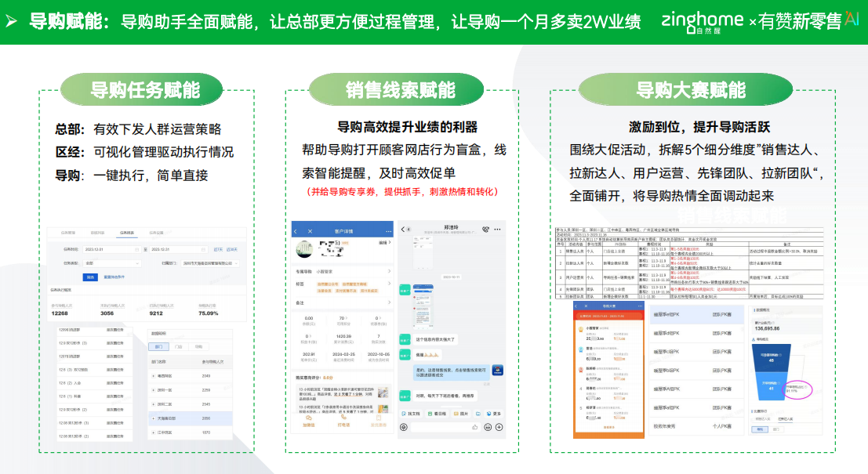This screenshot has height=474, width=868.
Task: Click the light blue funnel segment 41
Action: 771,386
